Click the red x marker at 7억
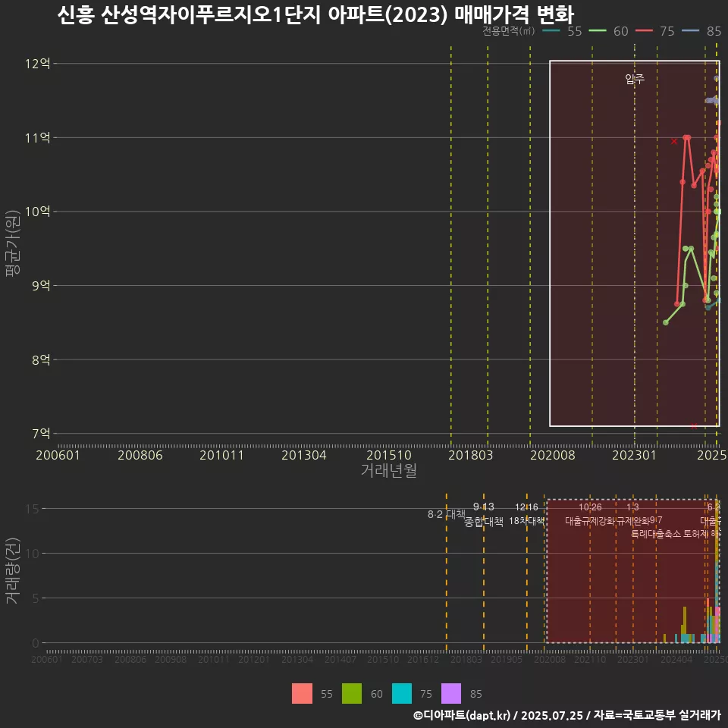The width and height of the screenshot is (728, 728). (x=694, y=426)
